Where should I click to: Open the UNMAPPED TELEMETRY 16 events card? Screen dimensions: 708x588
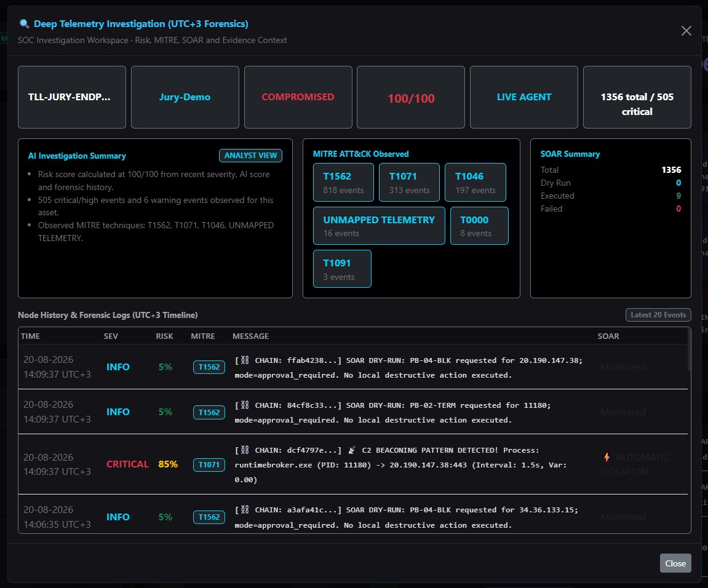(379, 226)
